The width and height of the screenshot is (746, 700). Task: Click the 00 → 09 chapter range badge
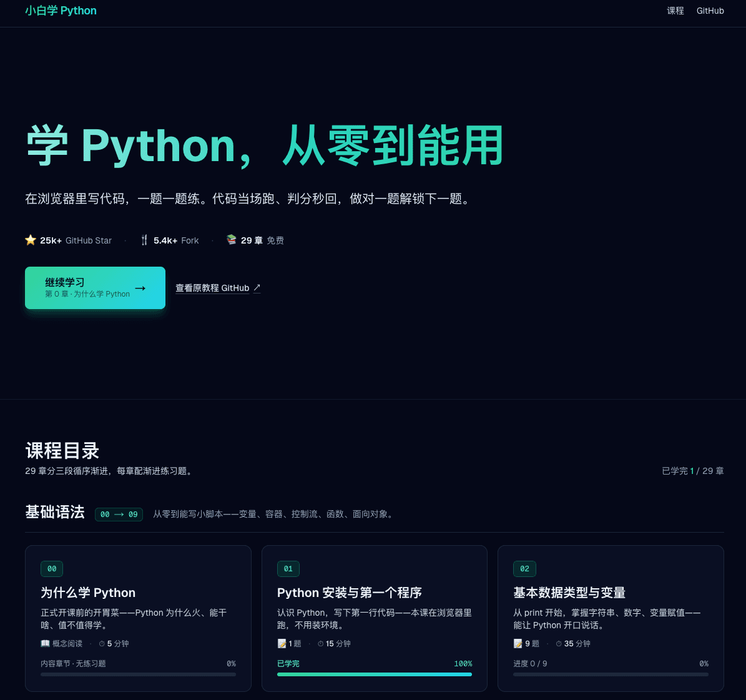(x=119, y=515)
